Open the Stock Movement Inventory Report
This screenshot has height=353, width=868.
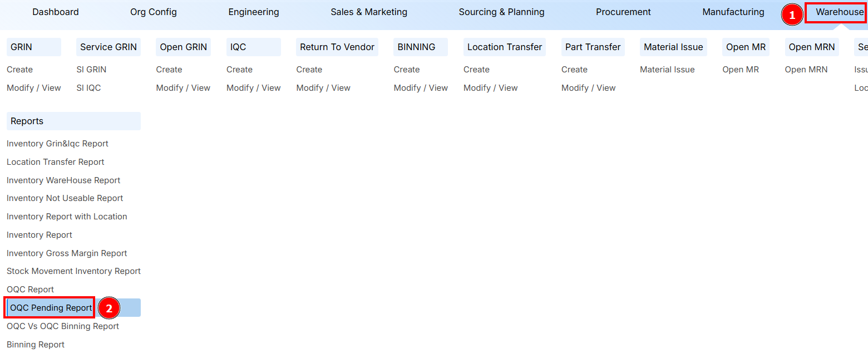[73, 271]
